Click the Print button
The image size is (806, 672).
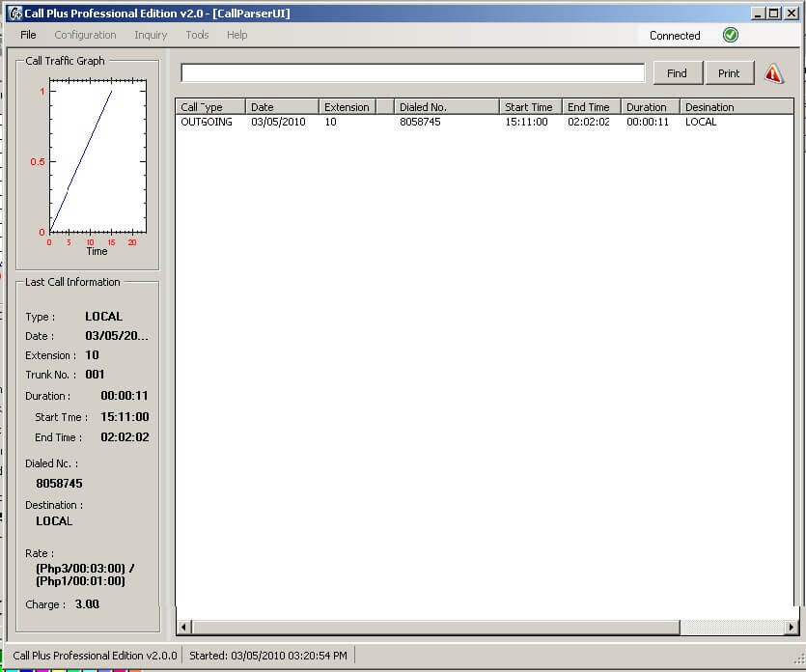[x=729, y=73]
